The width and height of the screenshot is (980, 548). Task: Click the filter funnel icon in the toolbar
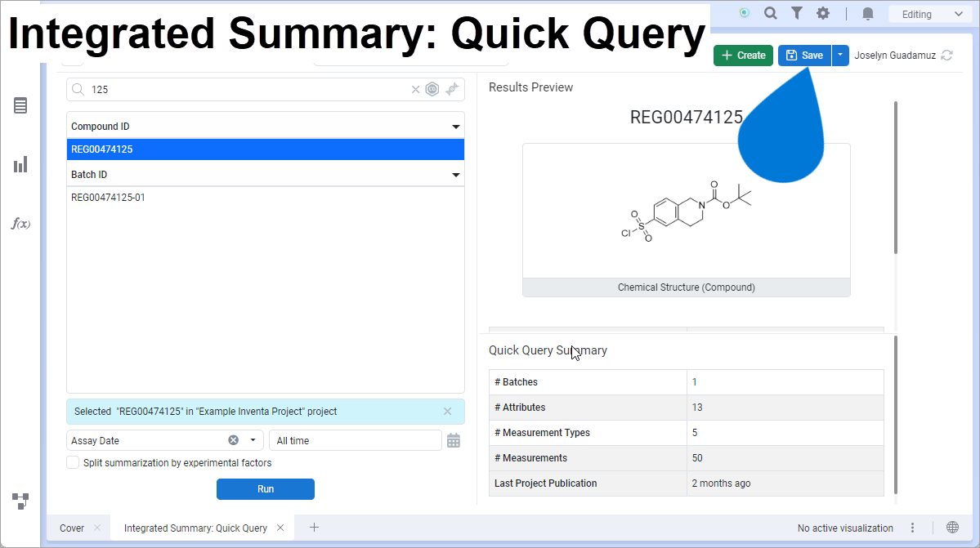[x=797, y=13]
